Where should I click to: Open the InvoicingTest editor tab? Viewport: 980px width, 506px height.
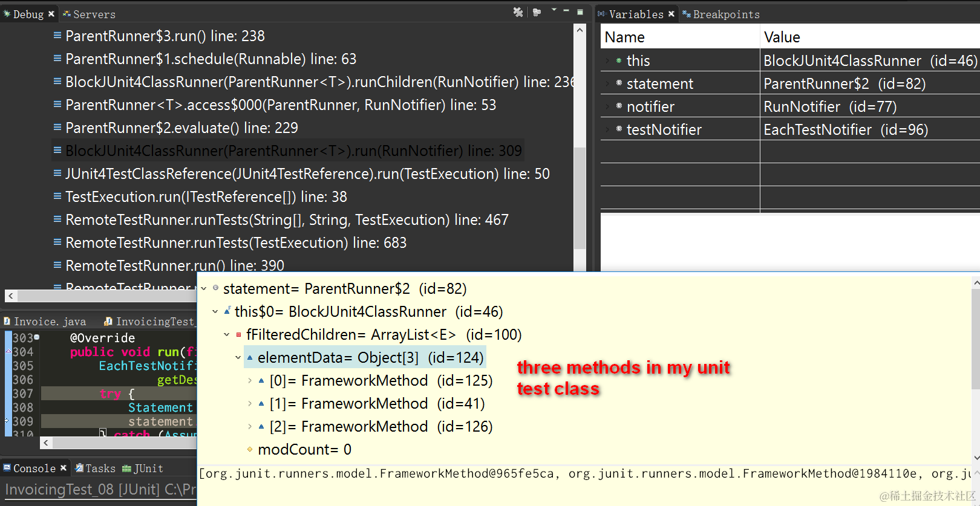coord(149,322)
